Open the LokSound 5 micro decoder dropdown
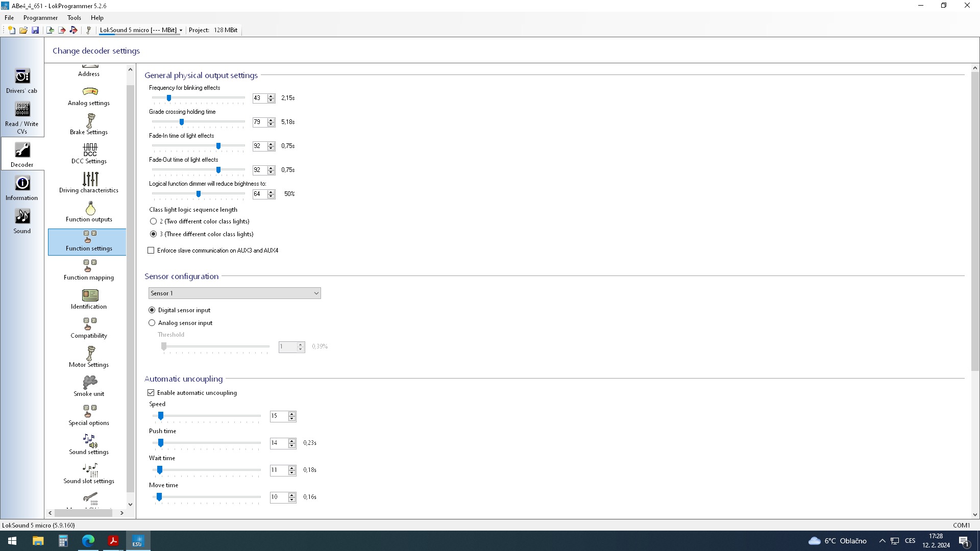The height and width of the screenshot is (551, 980). tap(141, 30)
